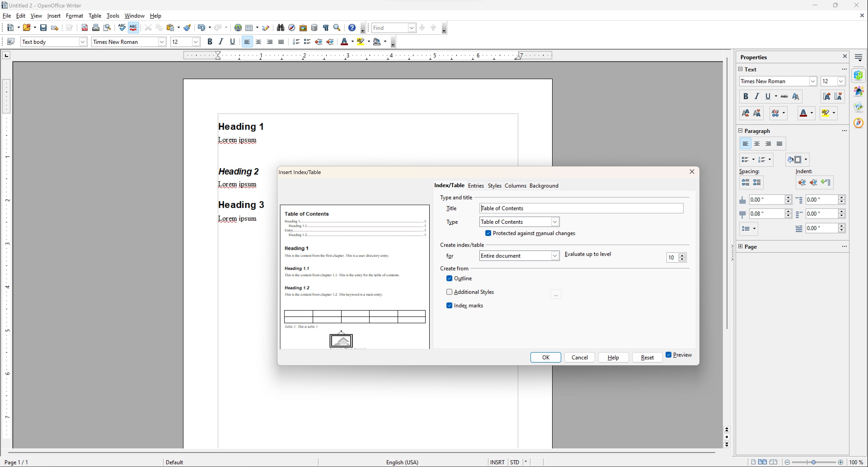Open the Type dropdown showing Table of Contents
Image resolution: width=868 pixels, height=467 pixels.
(x=555, y=222)
